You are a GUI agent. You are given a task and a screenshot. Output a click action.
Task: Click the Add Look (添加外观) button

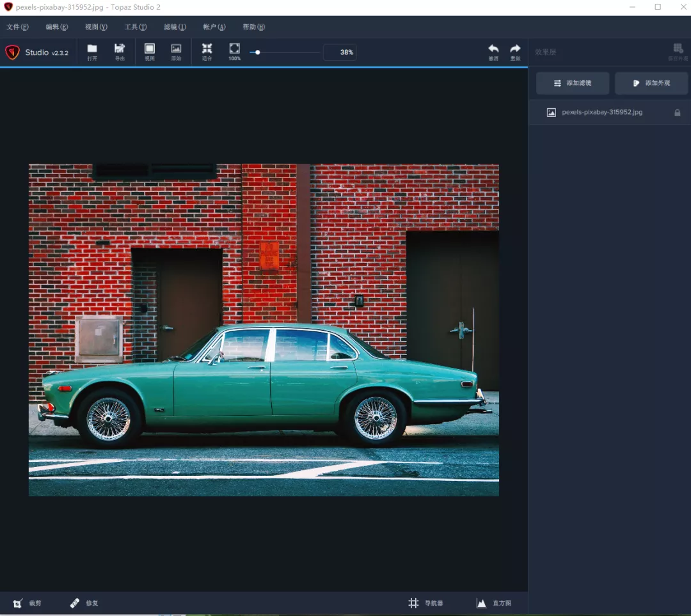[651, 83]
